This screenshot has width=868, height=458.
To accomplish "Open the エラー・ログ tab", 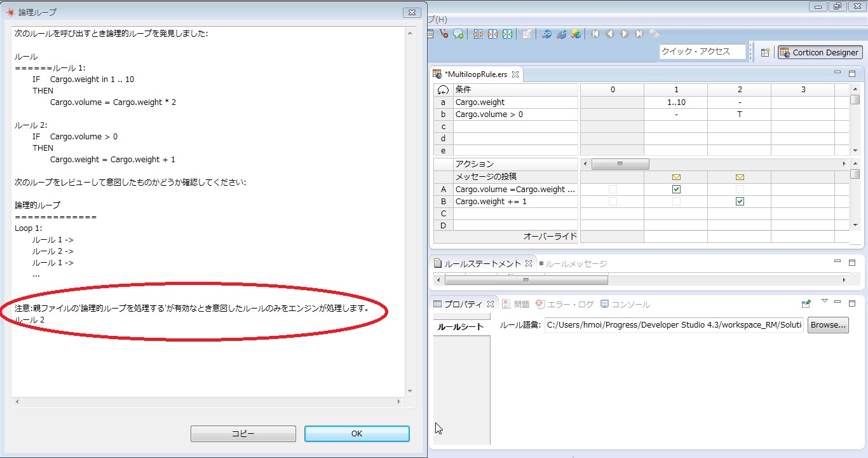I will (565, 305).
